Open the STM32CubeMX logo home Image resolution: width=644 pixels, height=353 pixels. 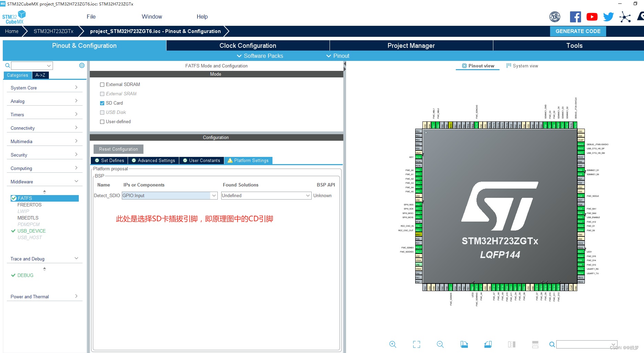coord(14,17)
